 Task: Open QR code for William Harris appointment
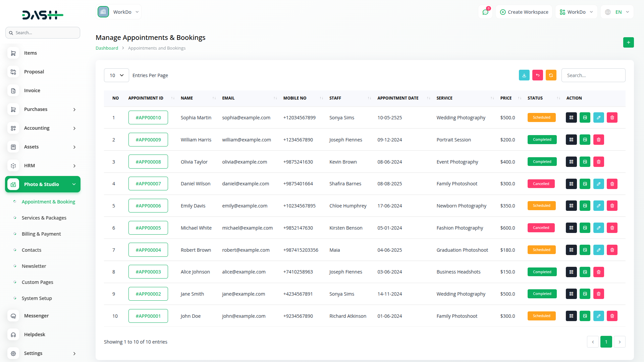[x=571, y=140]
